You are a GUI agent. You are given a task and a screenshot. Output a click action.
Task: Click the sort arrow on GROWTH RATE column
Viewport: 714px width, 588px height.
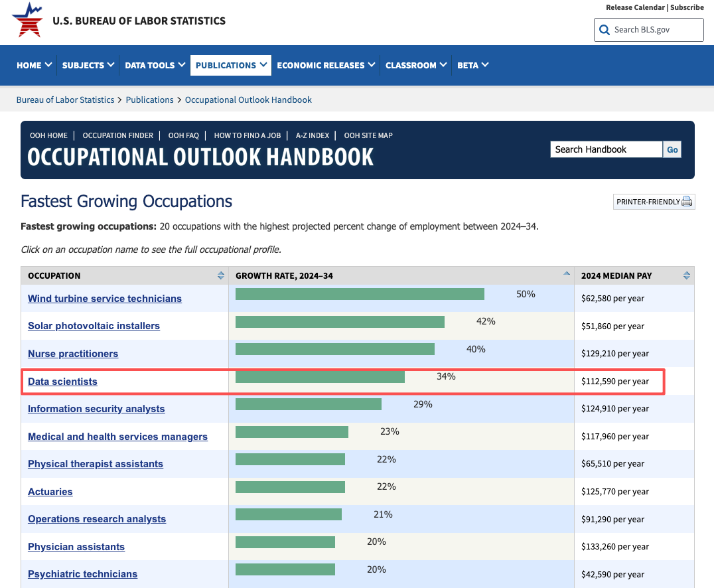[566, 273]
